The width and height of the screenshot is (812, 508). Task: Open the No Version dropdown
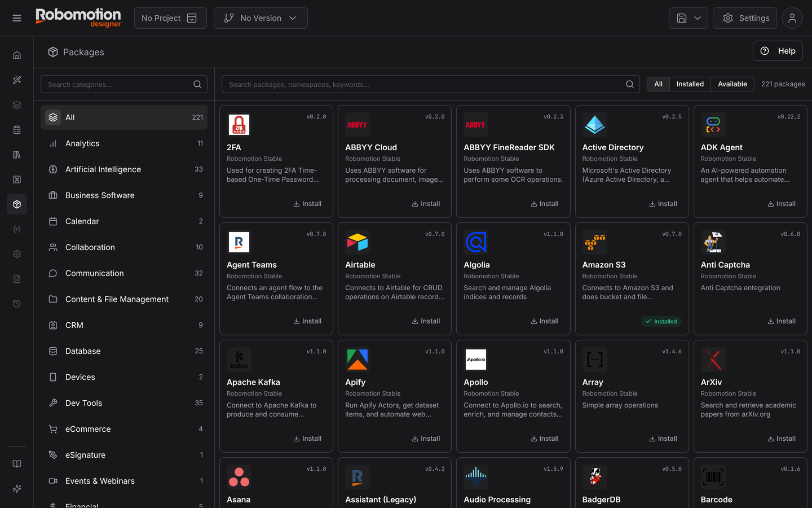tap(261, 18)
